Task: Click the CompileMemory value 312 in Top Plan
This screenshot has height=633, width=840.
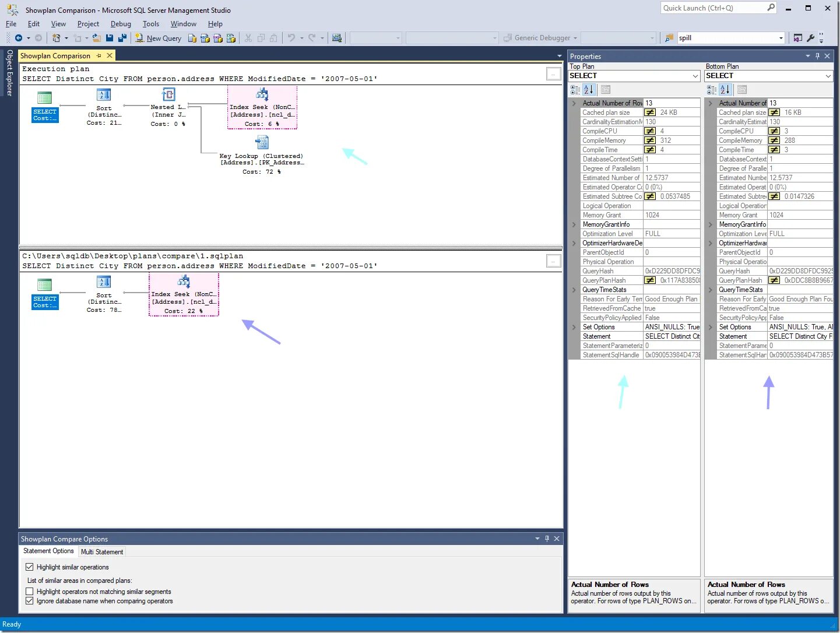Action: pos(666,140)
